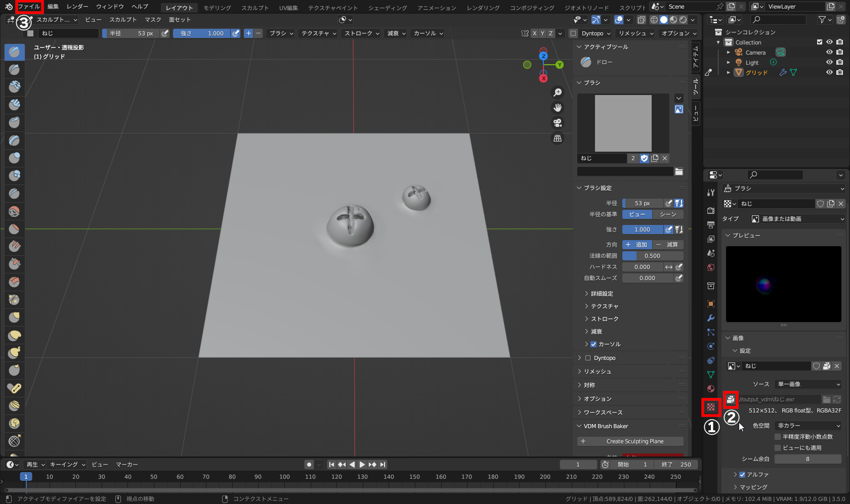The width and height of the screenshot is (850, 504).
Task: Toggle the camera view icon
Action: (x=558, y=123)
